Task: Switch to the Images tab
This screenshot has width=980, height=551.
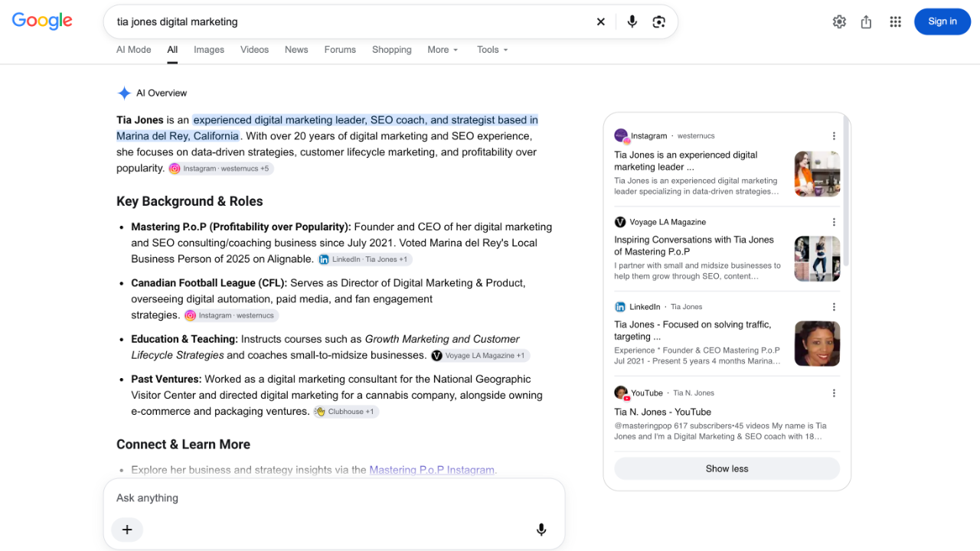Action: pos(209,50)
